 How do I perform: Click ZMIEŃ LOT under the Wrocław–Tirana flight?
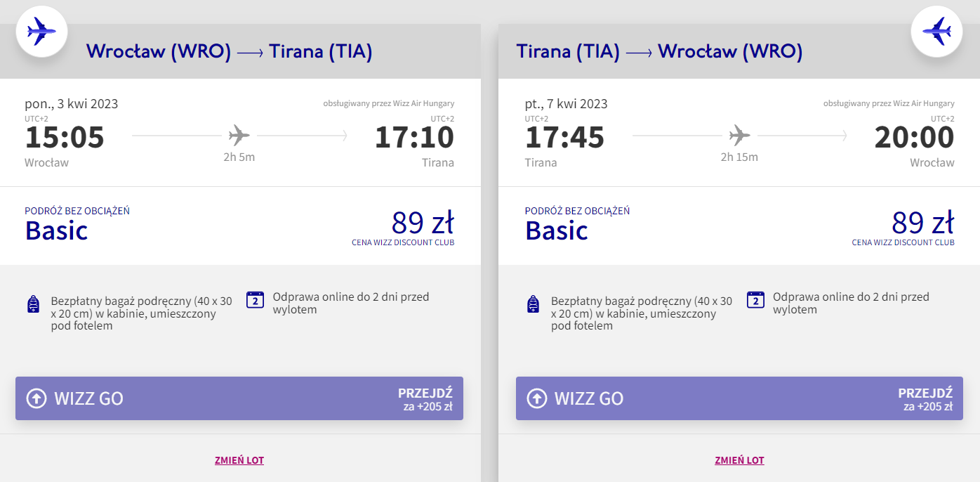tap(239, 460)
